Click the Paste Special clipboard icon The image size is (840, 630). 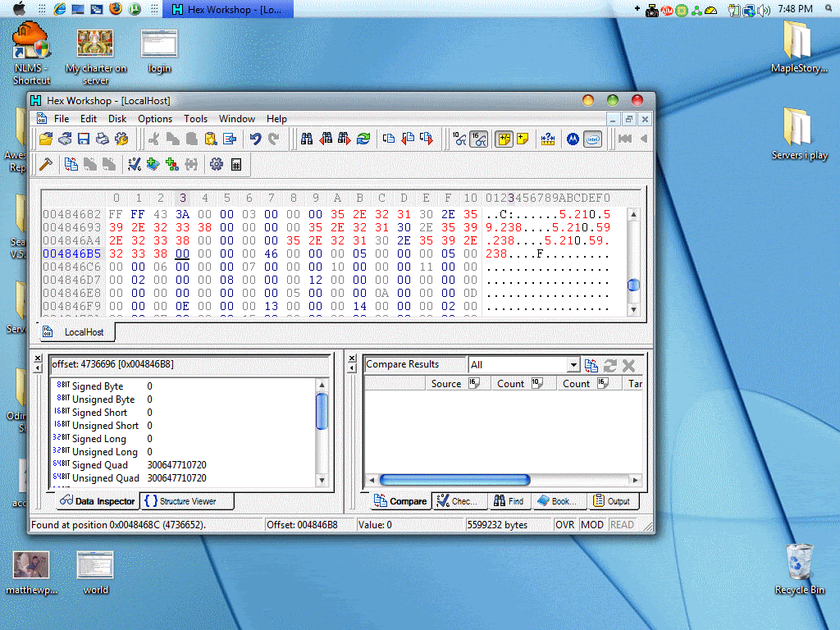[211, 139]
